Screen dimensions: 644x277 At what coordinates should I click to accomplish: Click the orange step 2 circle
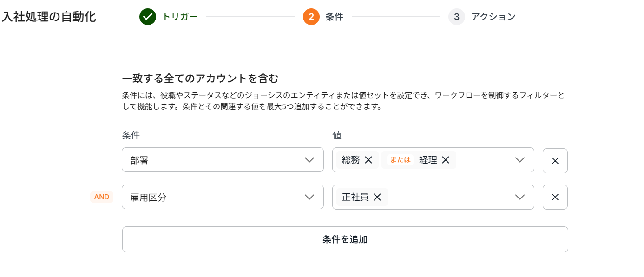tap(311, 17)
